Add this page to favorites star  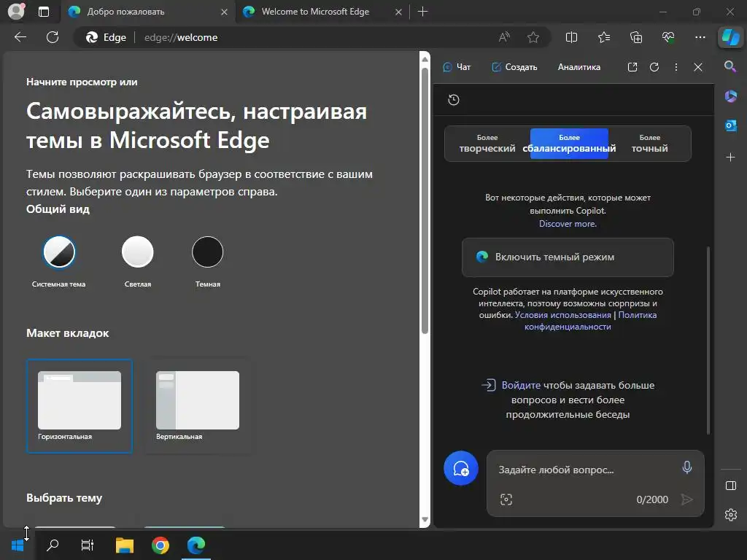coord(533,37)
